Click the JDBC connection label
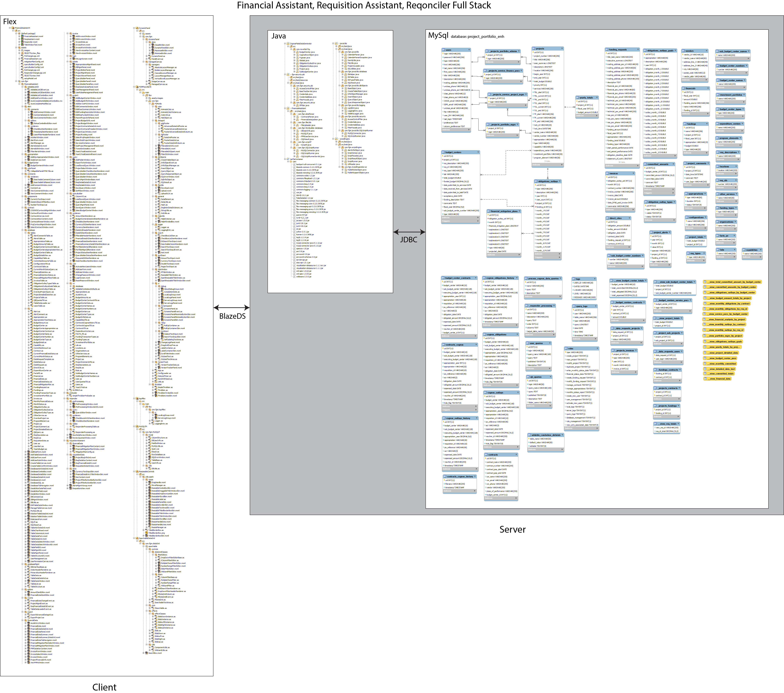This screenshot has height=693, width=784. pos(409,240)
